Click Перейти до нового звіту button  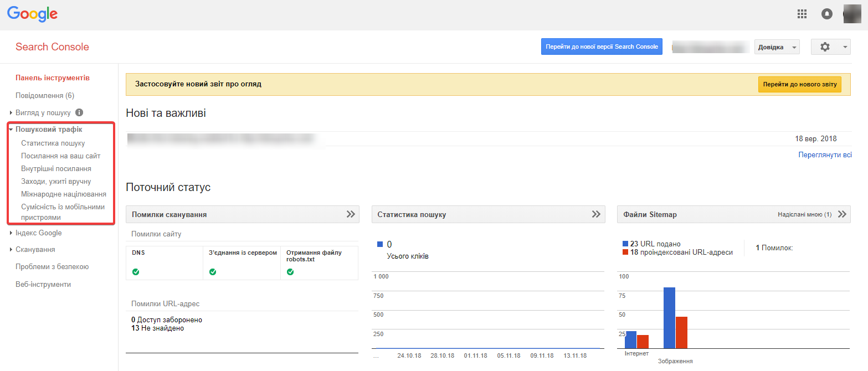tap(799, 84)
